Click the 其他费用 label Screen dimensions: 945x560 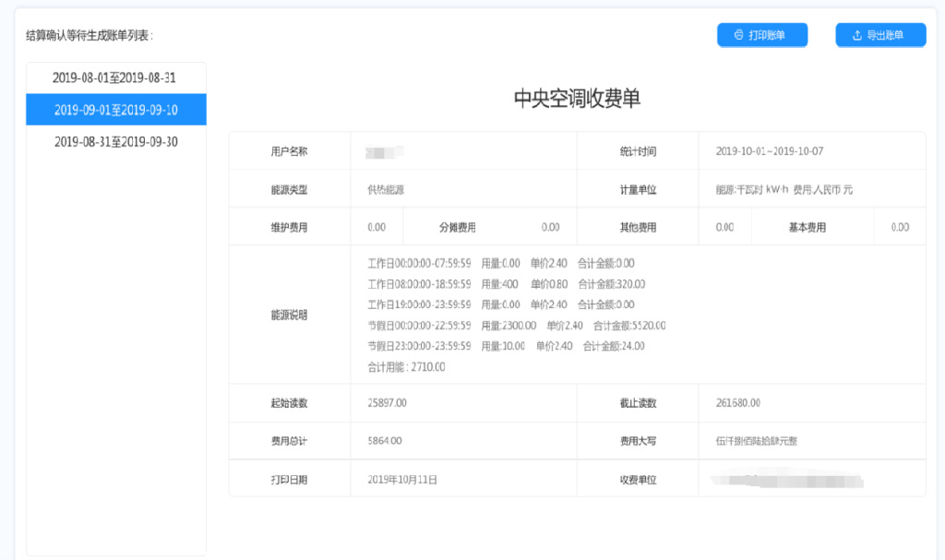pos(638,227)
